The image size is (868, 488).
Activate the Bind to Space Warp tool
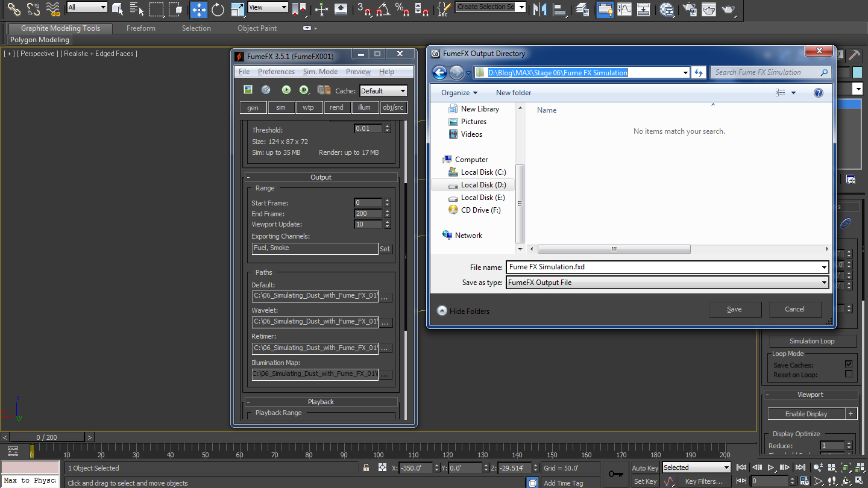(53, 9)
